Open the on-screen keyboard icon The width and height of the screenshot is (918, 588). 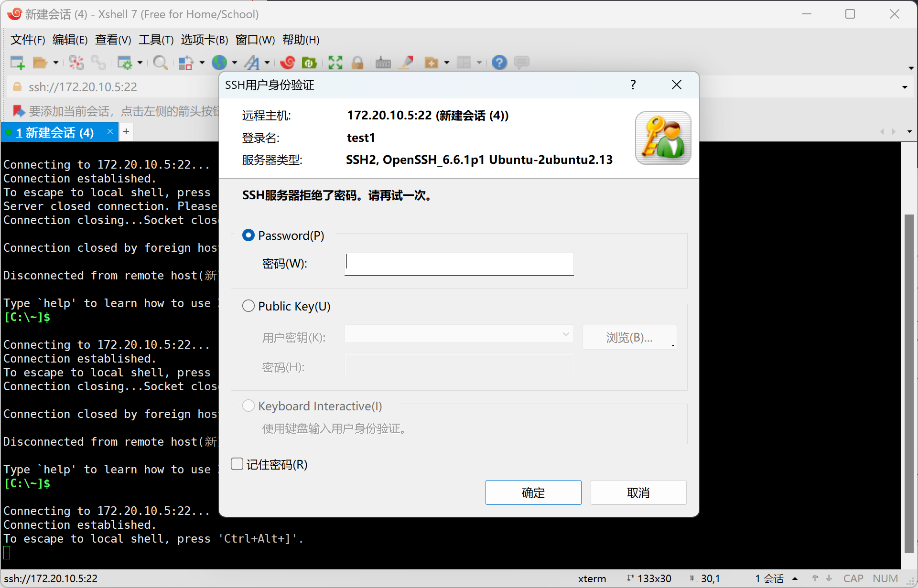point(383,63)
